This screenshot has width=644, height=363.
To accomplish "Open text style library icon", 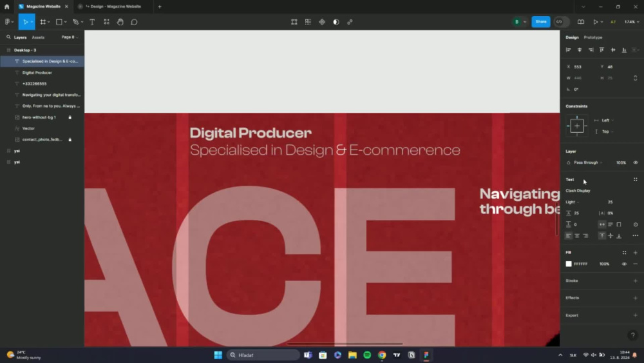I will click(636, 180).
